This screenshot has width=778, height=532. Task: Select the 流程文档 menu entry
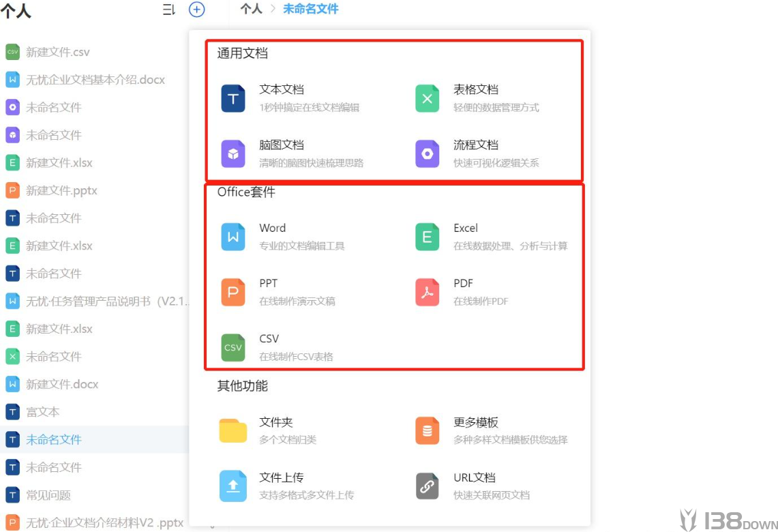point(475,145)
